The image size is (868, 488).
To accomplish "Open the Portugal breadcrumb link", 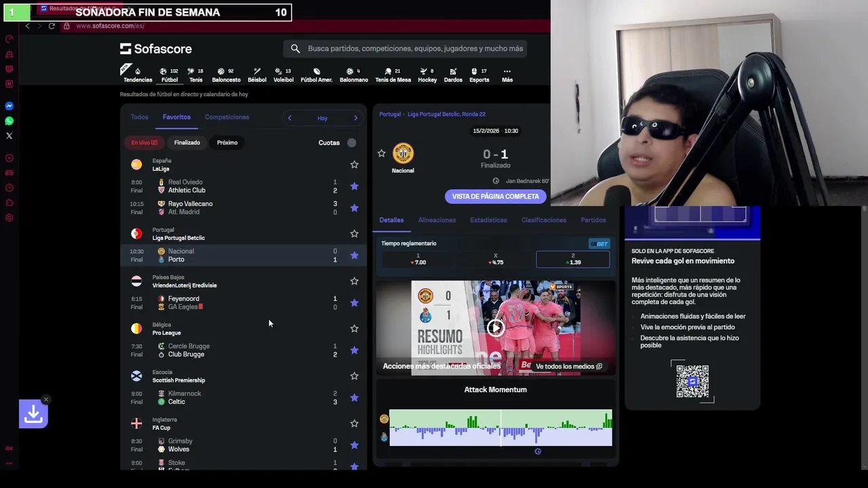I will coord(390,115).
